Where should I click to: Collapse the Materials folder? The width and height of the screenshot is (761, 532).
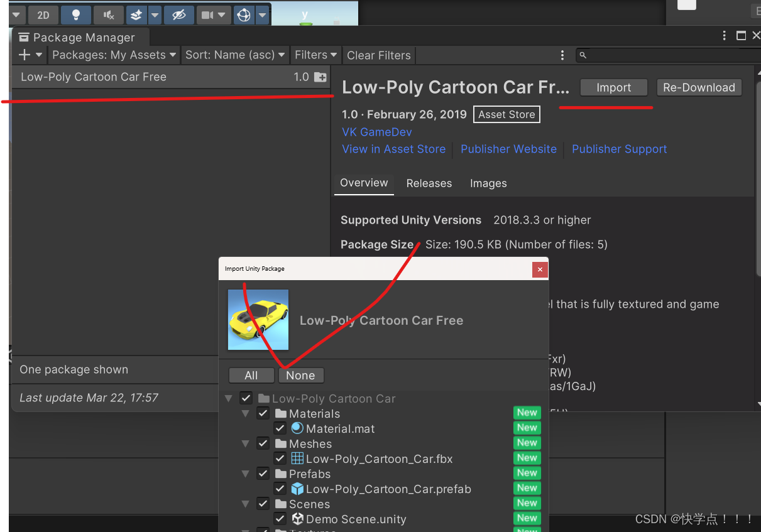pyautogui.click(x=246, y=413)
